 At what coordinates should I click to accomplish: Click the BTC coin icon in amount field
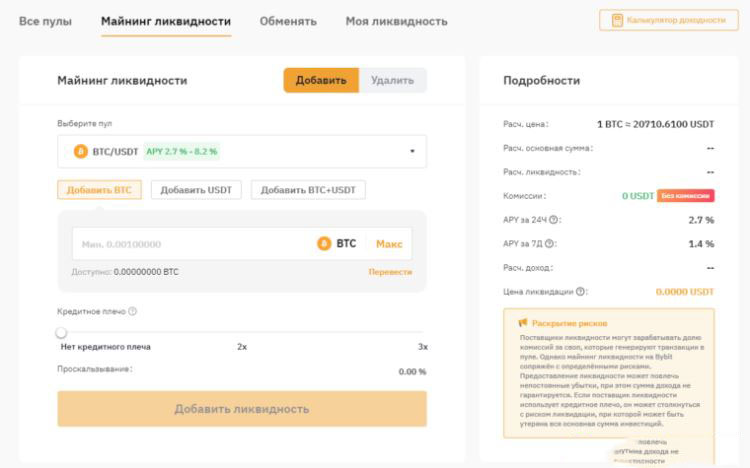324,243
